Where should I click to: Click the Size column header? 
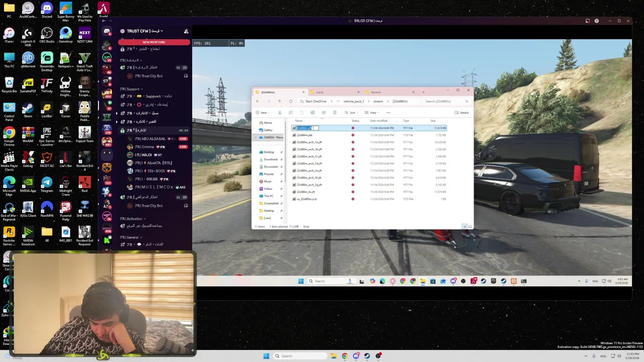coord(433,121)
